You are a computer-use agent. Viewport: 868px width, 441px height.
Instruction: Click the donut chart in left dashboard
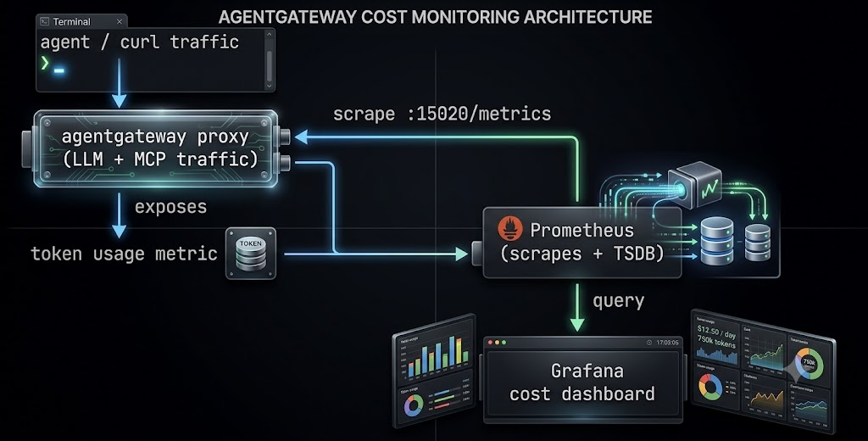tap(414, 405)
